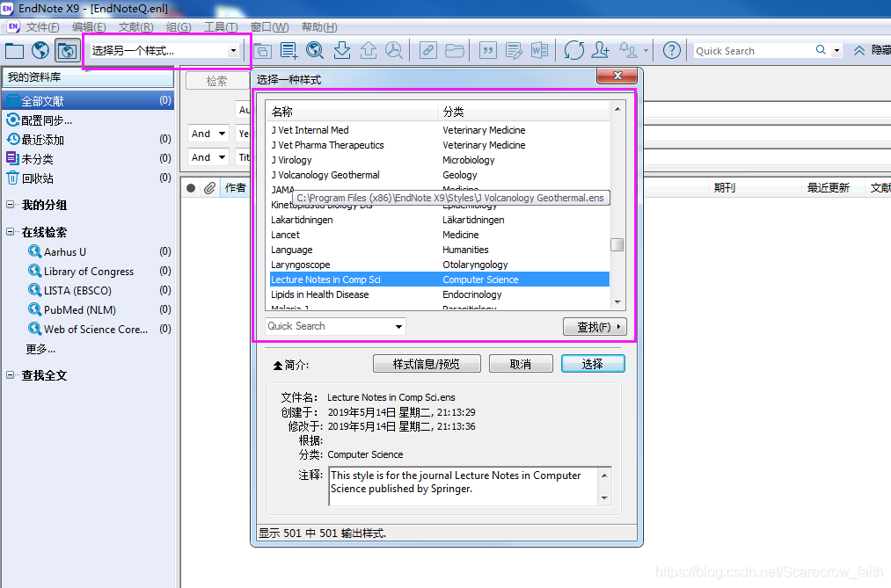Click the Insert Citation quote icon
The height and width of the screenshot is (588, 891).
click(487, 50)
